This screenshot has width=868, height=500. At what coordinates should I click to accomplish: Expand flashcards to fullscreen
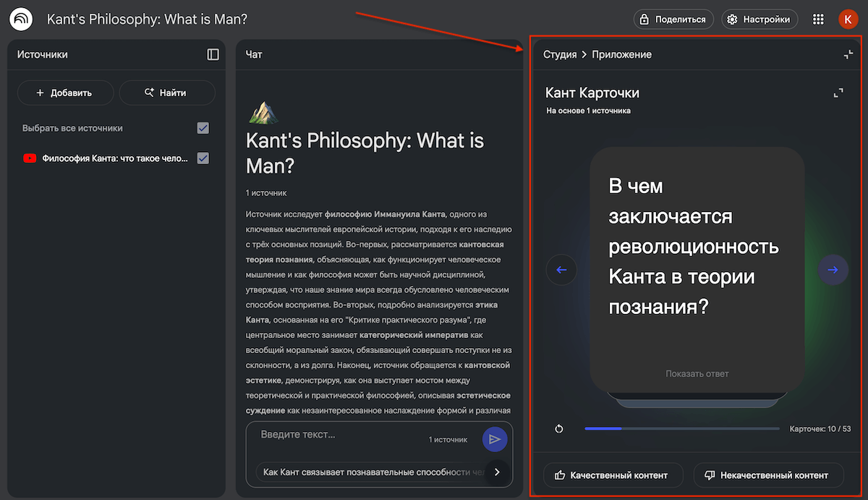[838, 93]
